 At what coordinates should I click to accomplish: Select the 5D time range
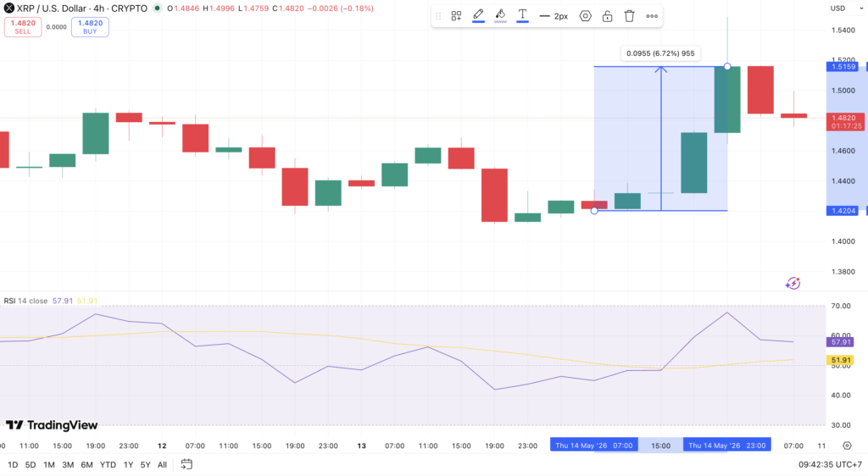[x=31, y=465]
